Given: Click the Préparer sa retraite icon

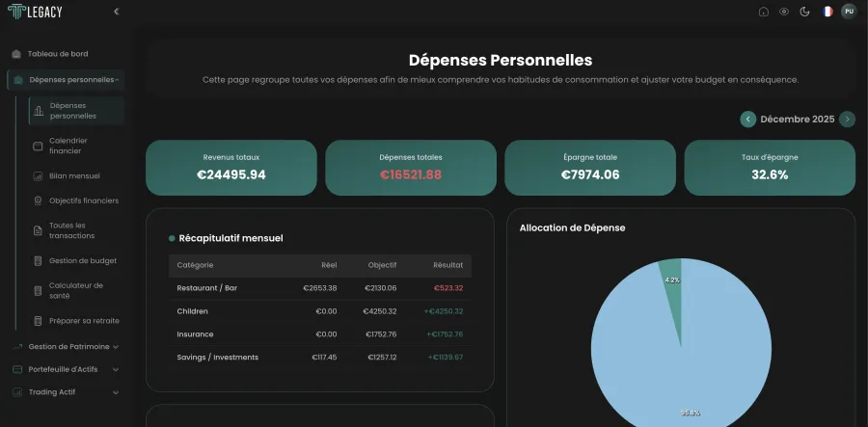Looking at the screenshot, I should click(38, 321).
